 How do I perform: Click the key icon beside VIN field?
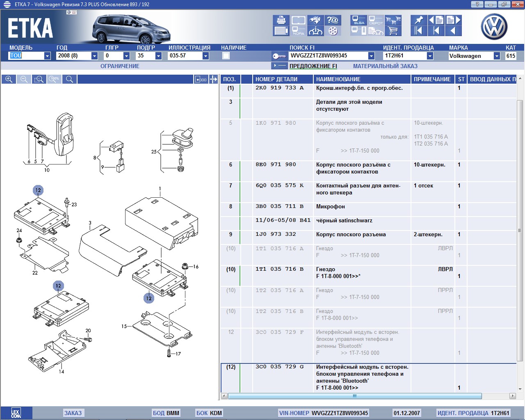(x=279, y=56)
